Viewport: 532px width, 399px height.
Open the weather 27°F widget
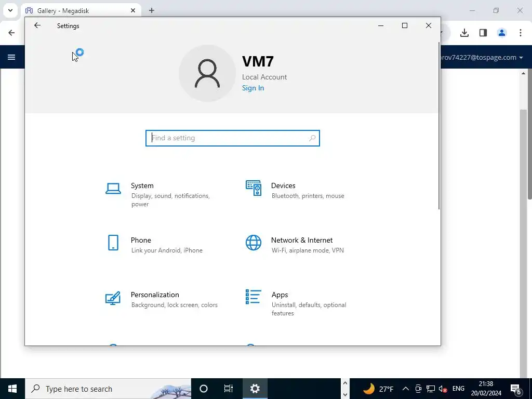(x=378, y=389)
